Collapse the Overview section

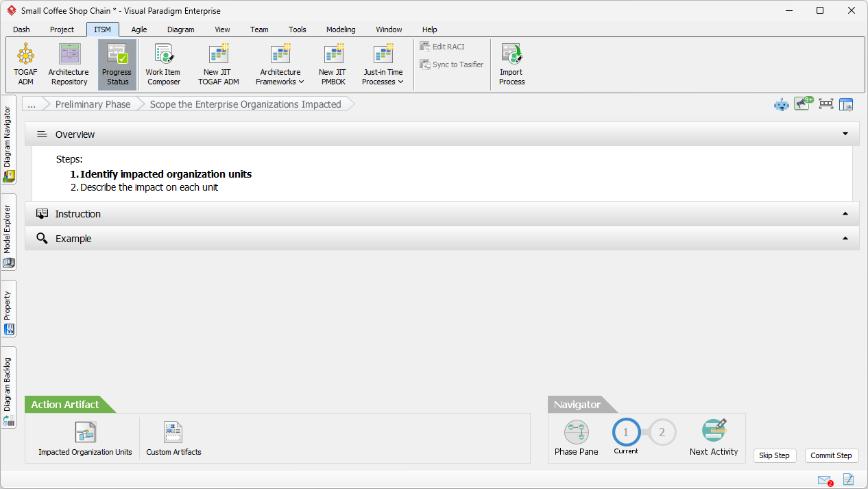[845, 134]
